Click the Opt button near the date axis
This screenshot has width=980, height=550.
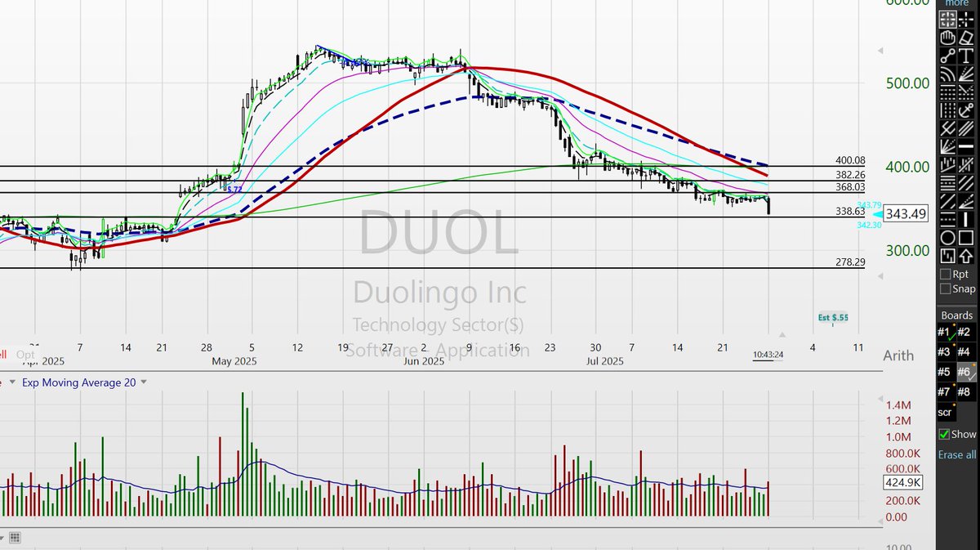pos(26,355)
